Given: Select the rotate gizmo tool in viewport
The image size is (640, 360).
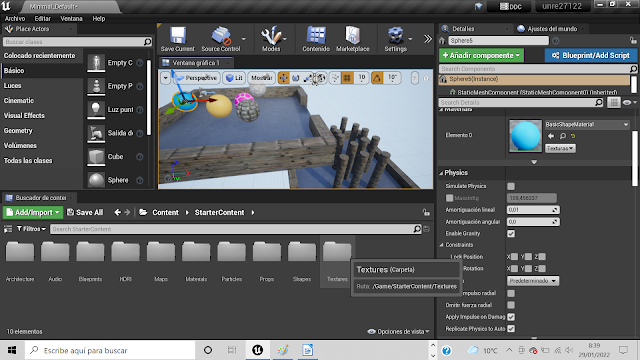Looking at the screenshot, I should coord(296,78).
